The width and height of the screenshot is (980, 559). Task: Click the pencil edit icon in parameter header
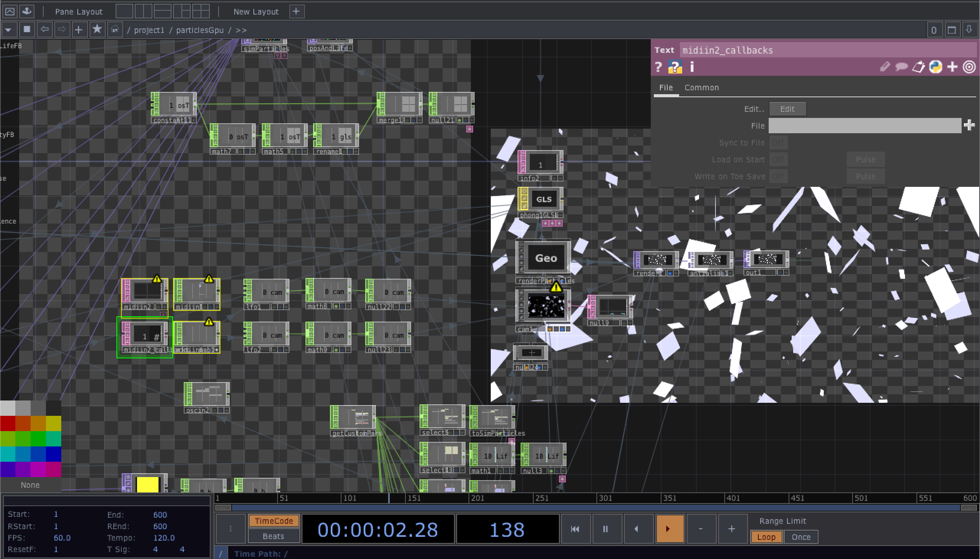pos(885,67)
